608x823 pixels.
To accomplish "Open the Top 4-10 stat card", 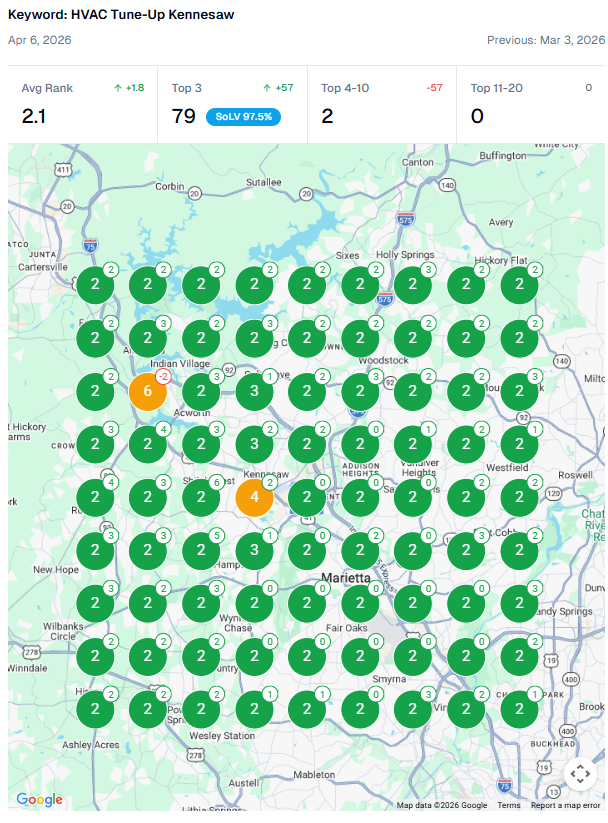I will click(382, 104).
